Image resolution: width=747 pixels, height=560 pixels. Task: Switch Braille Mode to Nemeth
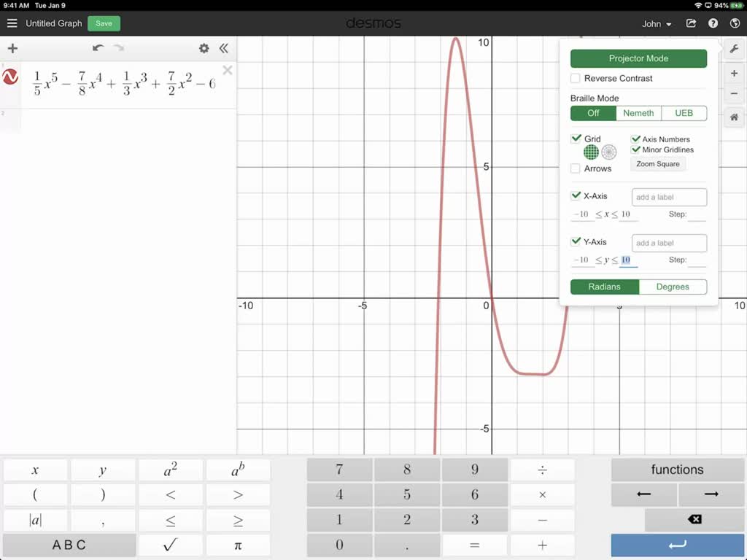click(x=638, y=113)
